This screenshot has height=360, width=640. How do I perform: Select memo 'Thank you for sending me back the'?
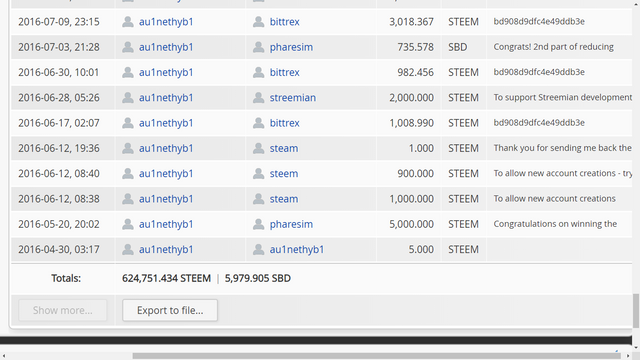tap(562, 148)
